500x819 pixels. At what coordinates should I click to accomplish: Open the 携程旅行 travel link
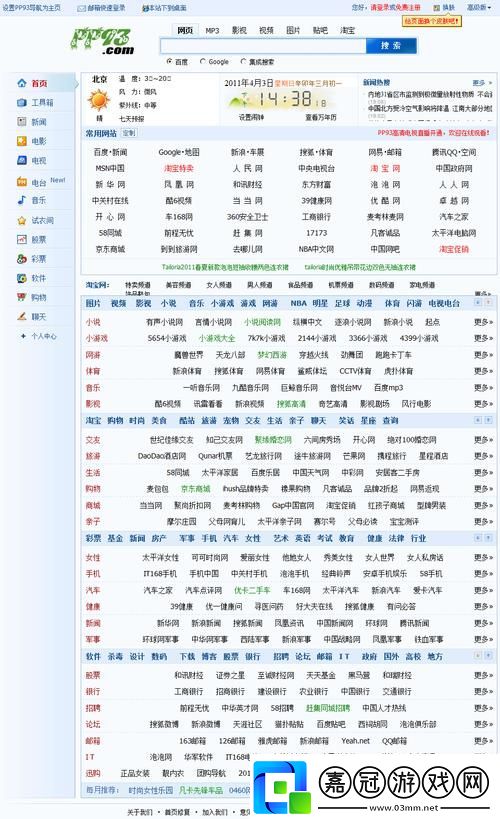click(391, 456)
